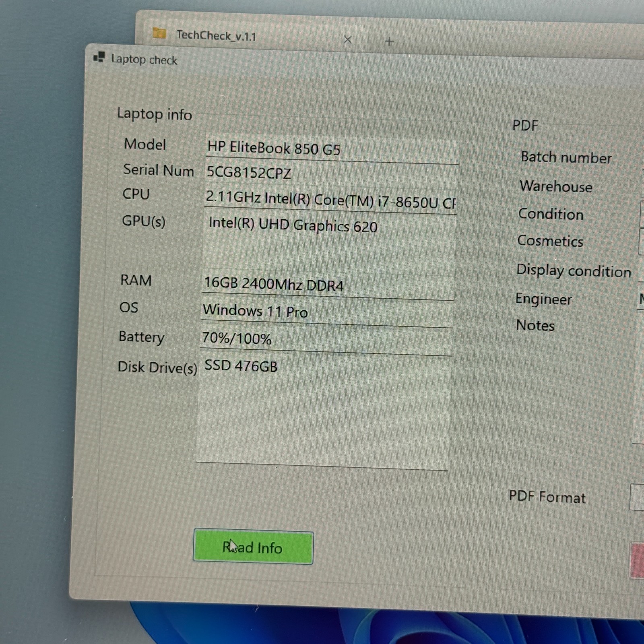The width and height of the screenshot is (644, 644).
Task: Click the Notes label
Action: (x=535, y=325)
